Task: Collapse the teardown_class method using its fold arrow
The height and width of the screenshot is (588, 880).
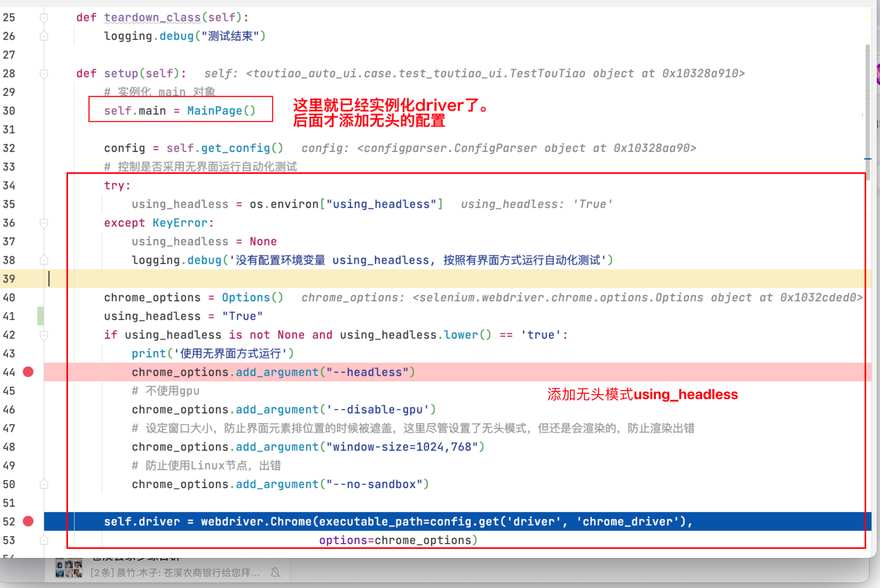Action: [x=43, y=17]
